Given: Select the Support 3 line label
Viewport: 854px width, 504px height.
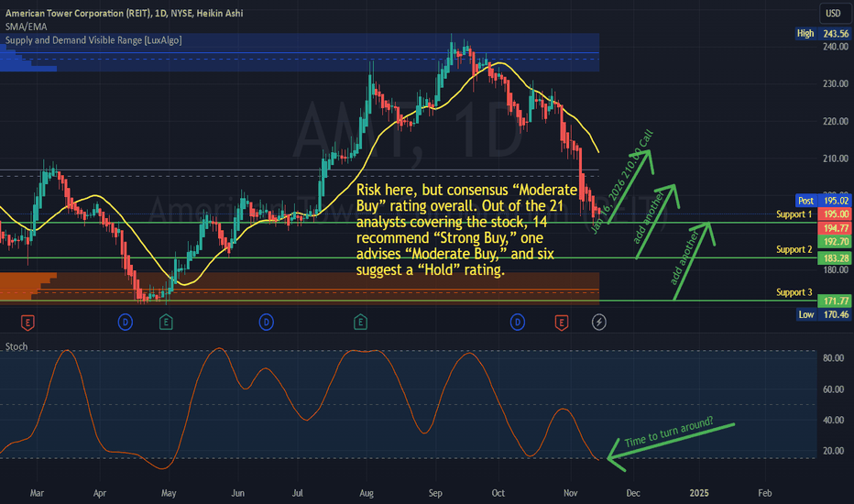Looking at the screenshot, I should 794,292.
